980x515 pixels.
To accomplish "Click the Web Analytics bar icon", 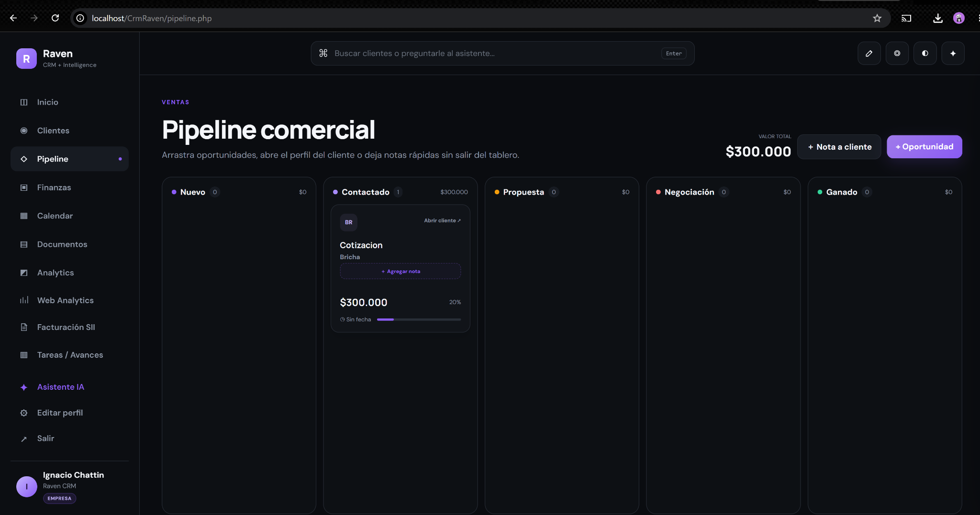I will tap(24, 300).
